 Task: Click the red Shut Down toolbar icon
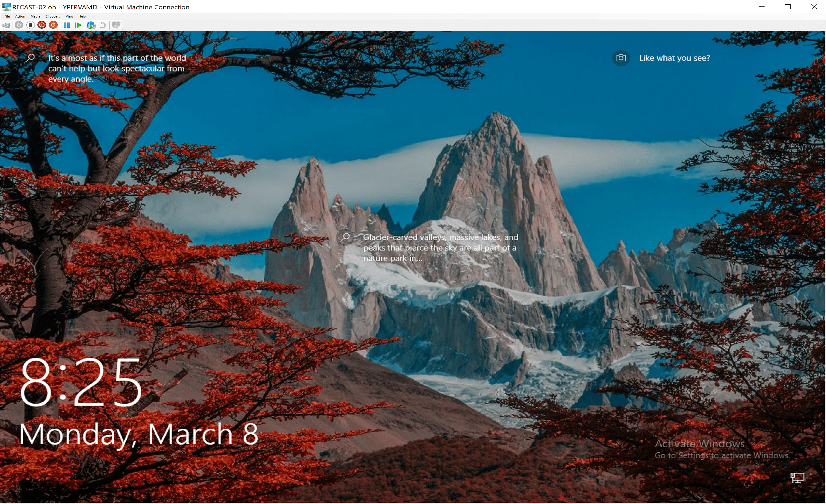pyautogui.click(x=42, y=25)
